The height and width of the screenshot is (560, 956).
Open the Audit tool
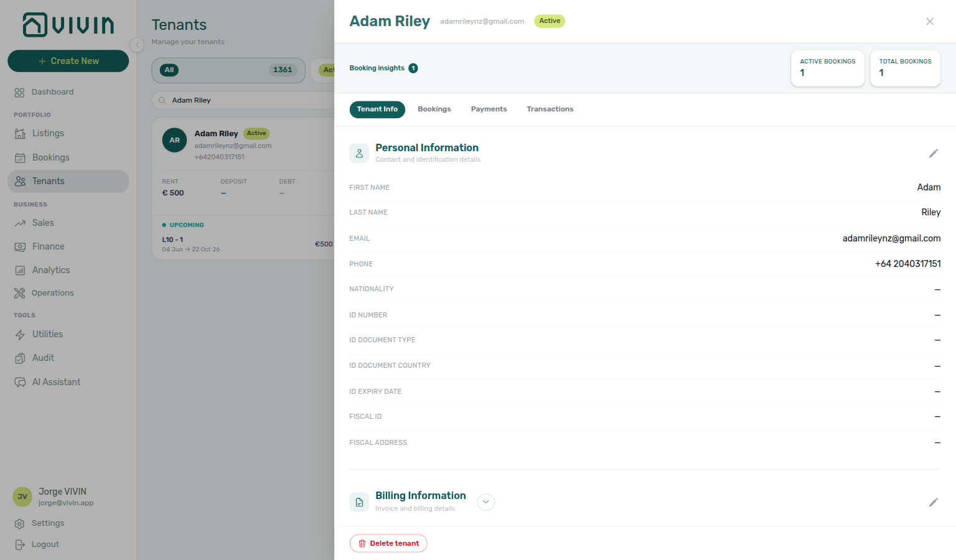coord(43,358)
